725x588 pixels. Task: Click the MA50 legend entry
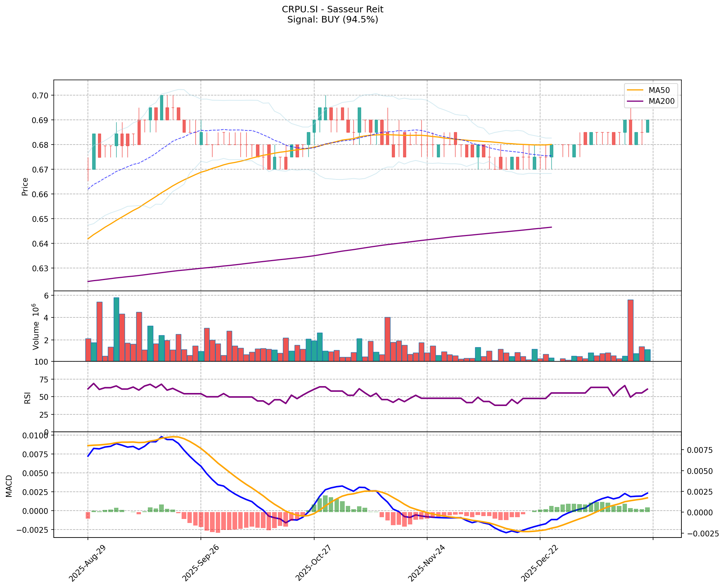click(x=659, y=90)
